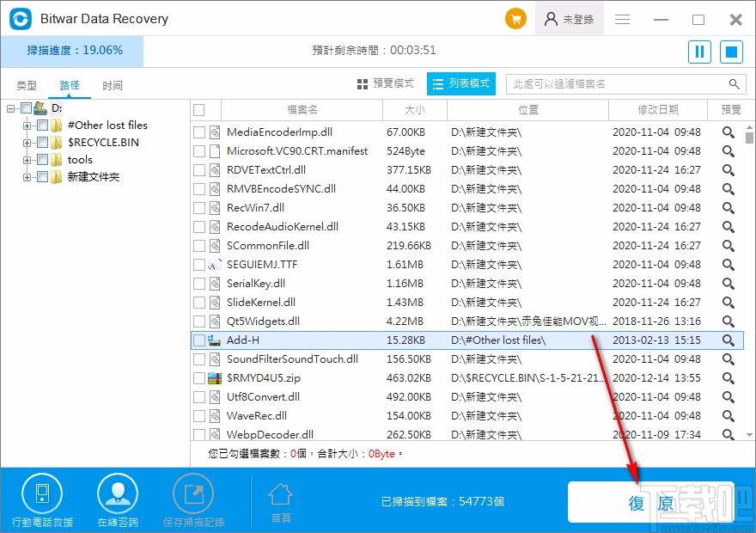Open the shopping cart purchase page
Image resolution: width=756 pixels, height=533 pixels.
(515, 18)
